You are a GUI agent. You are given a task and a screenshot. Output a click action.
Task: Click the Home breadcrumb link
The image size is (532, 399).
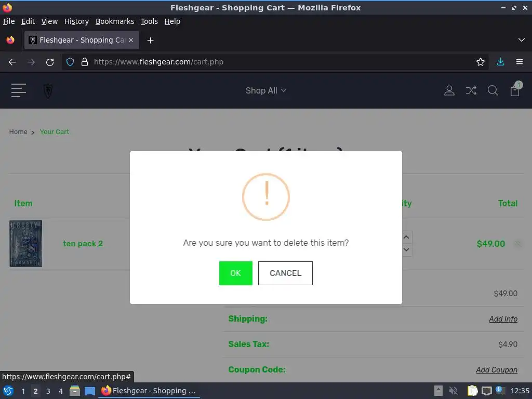tap(18, 131)
